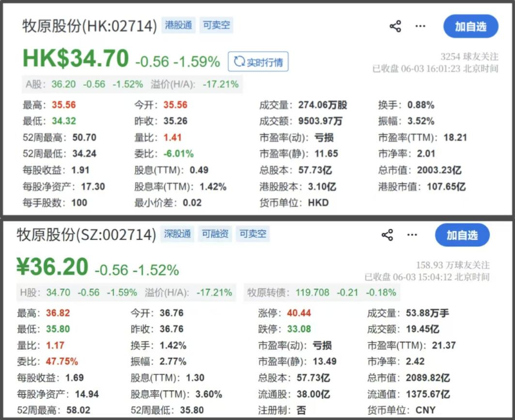Click the 总市值 2003.23亿 value

[439, 170]
